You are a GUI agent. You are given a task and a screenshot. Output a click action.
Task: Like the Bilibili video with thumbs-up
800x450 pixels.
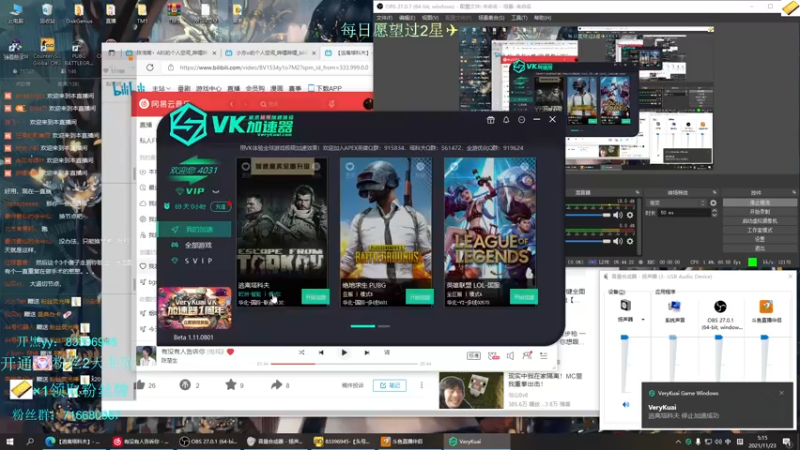[x=140, y=385]
